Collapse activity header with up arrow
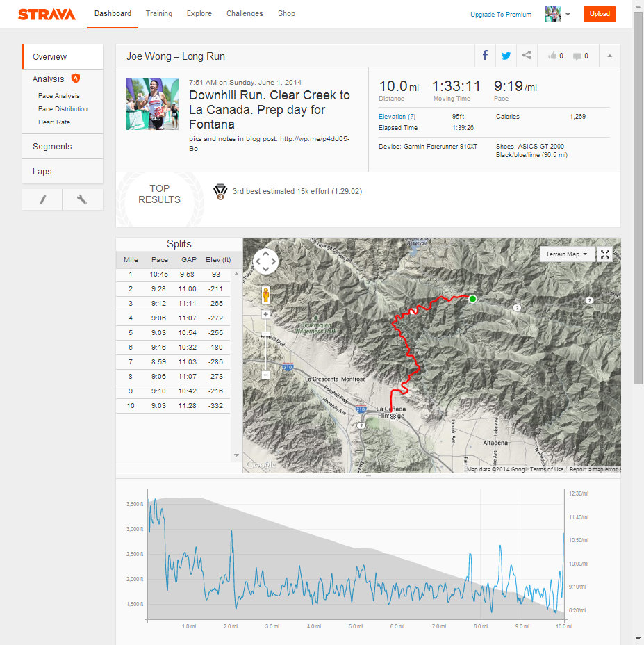 click(x=609, y=56)
